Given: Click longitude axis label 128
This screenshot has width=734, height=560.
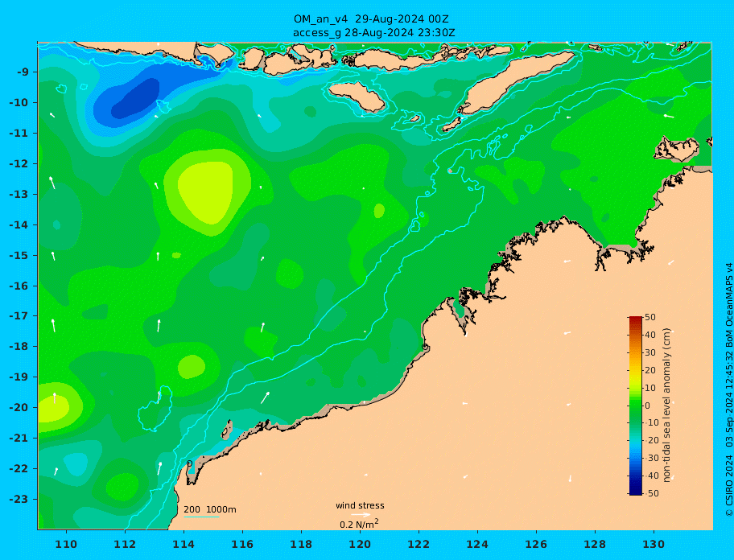Looking at the screenshot, I should (x=595, y=545).
